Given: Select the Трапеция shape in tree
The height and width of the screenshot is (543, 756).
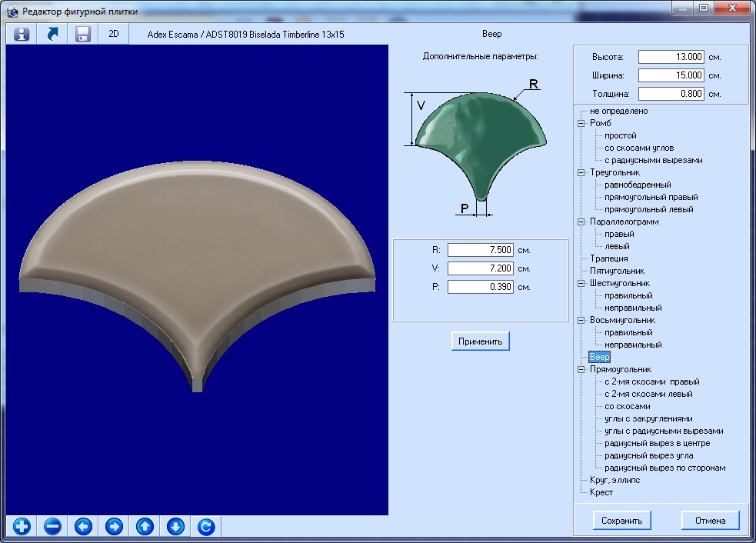Looking at the screenshot, I should click(608, 258).
